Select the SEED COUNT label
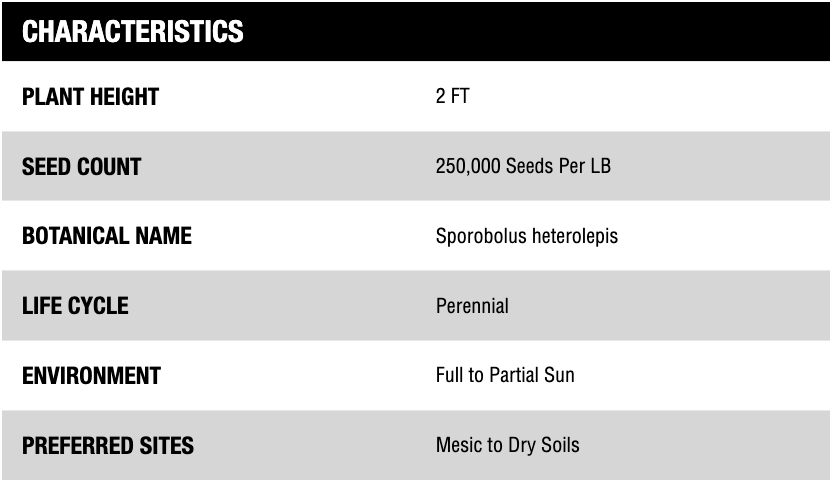The height and width of the screenshot is (484, 832). click(81, 167)
